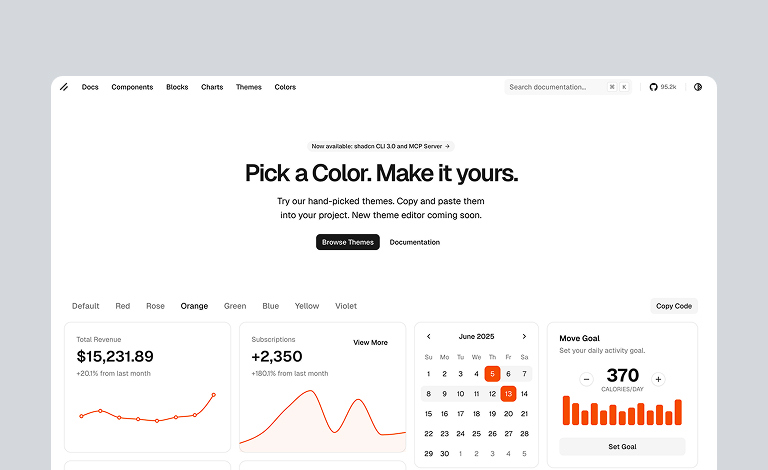Open the Documentation link

coord(415,242)
